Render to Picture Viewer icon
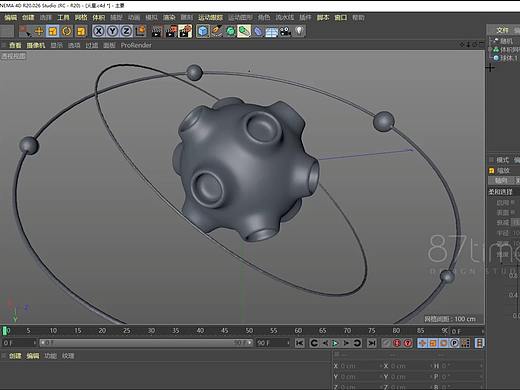This screenshot has width=520, height=390. click(x=171, y=31)
